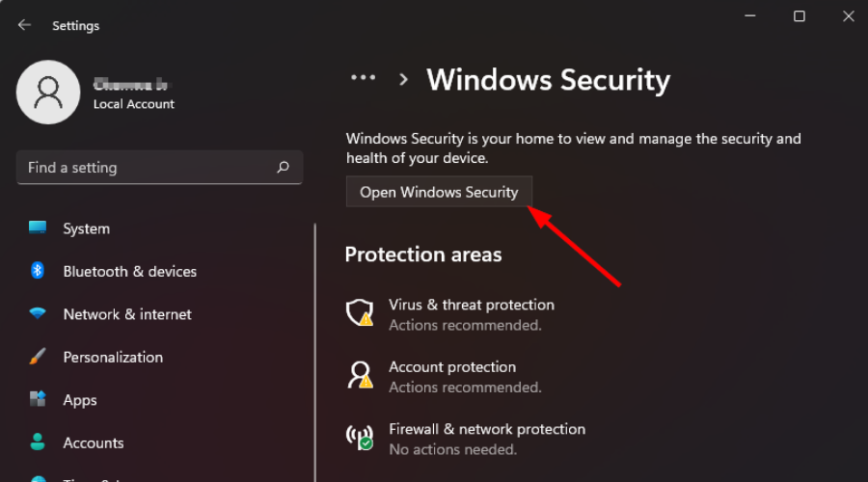Click the Bluetooth & devices icon
868x482 pixels.
click(x=38, y=271)
